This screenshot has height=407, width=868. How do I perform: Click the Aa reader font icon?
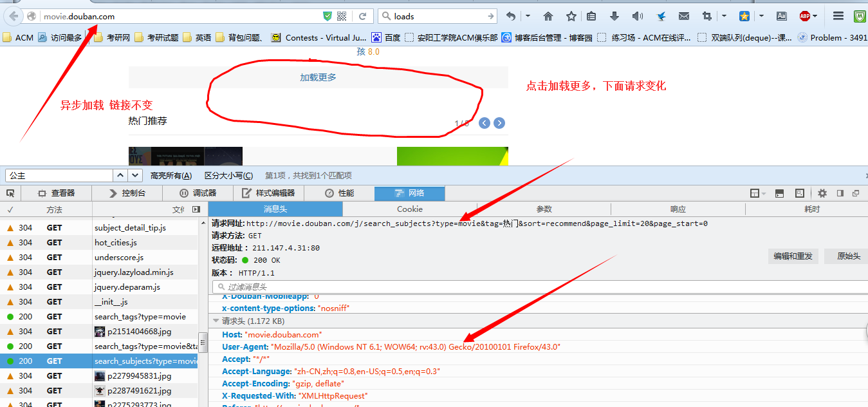782,16
